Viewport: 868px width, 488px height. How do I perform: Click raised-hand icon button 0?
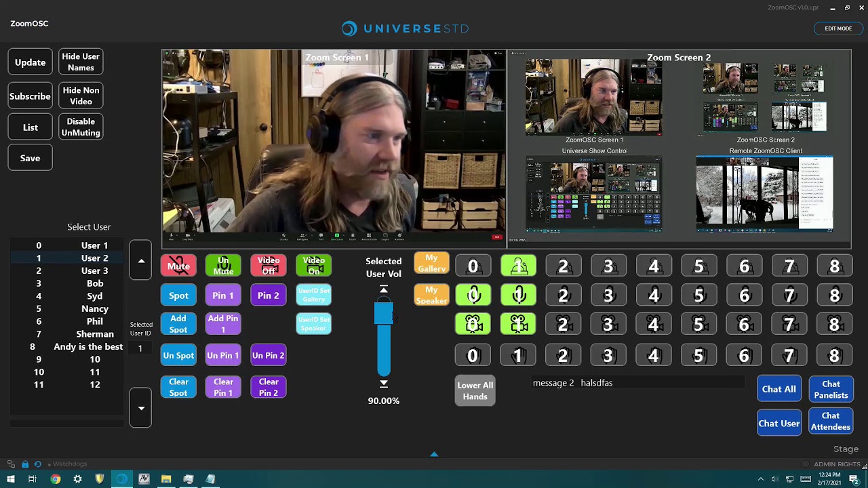tap(473, 355)
